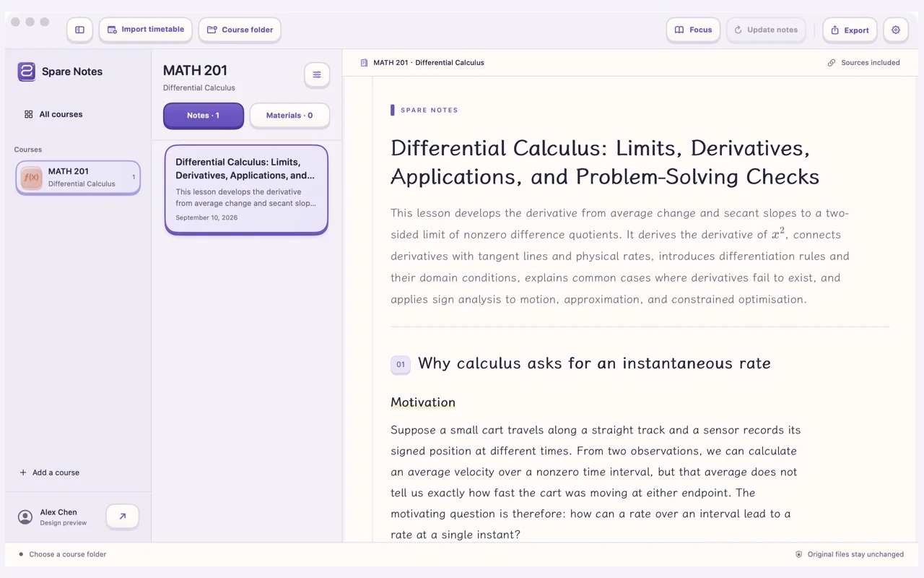
Task: Click the heading 'Why calculus asks for an instantaneous rate'
Action: pyautogui.click(x=594, y=363)
